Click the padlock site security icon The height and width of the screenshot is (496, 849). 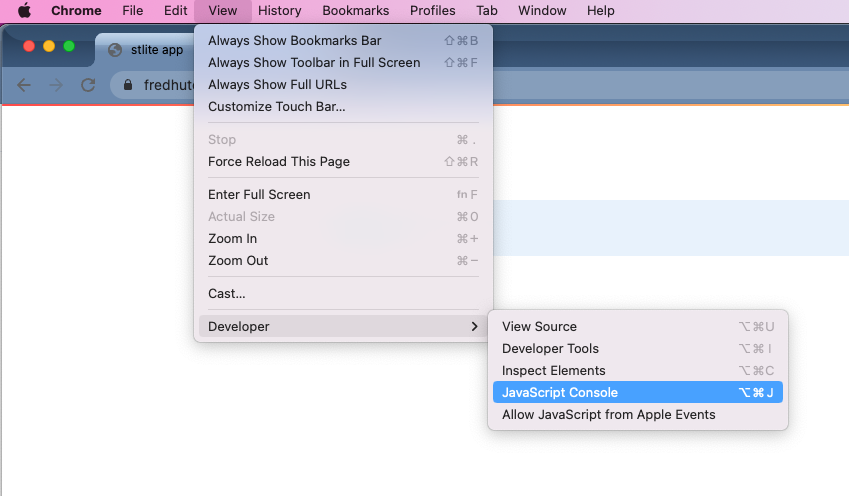[x=127, y=85]
